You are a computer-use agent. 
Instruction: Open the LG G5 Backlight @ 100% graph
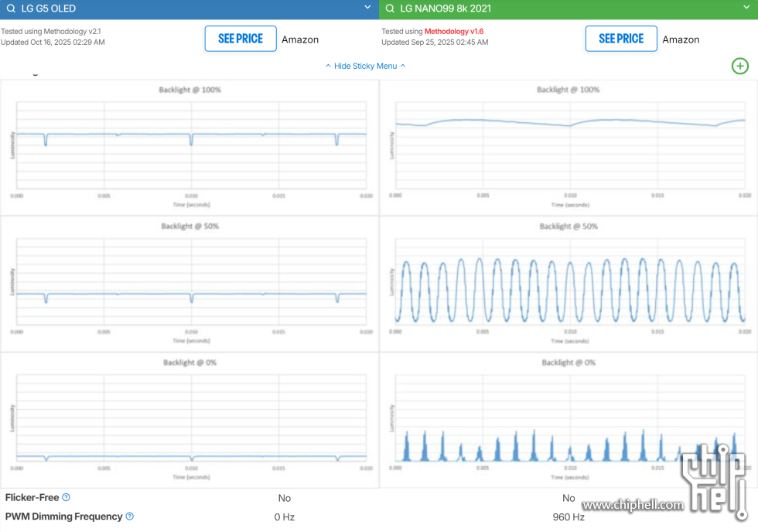[189, 147]
